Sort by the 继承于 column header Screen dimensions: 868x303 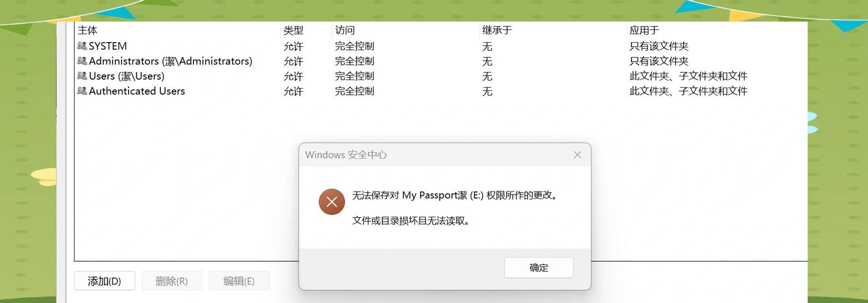(x=553, y=30)
